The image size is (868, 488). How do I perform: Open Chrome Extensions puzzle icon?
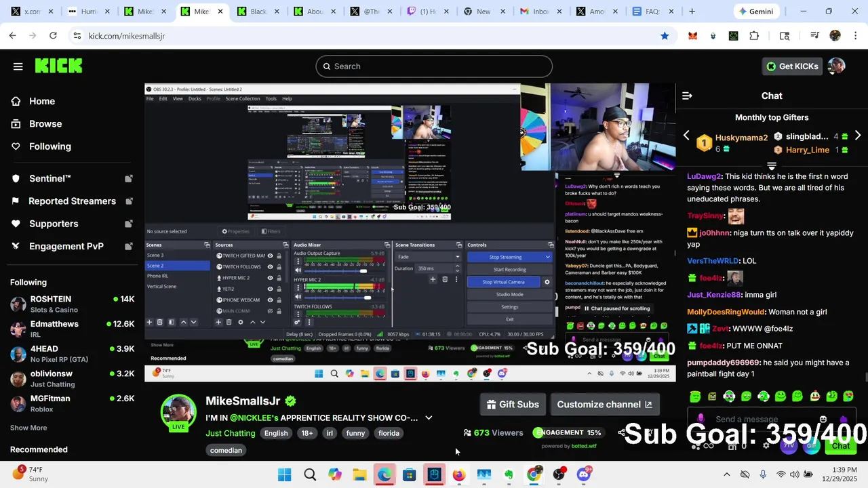[x=754, y=36]
